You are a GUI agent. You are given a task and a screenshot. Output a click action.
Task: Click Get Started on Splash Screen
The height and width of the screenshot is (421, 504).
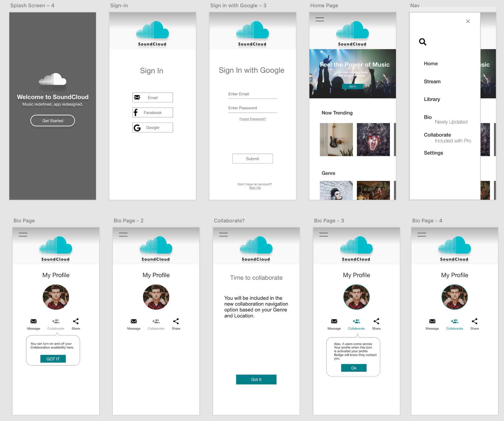[52, 121]
